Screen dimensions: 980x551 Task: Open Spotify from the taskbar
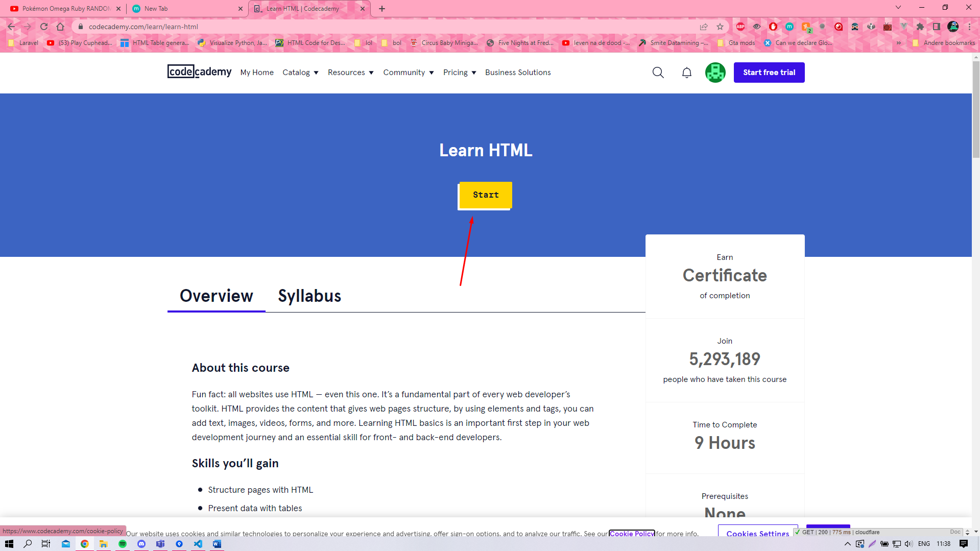tap(123, 544)
